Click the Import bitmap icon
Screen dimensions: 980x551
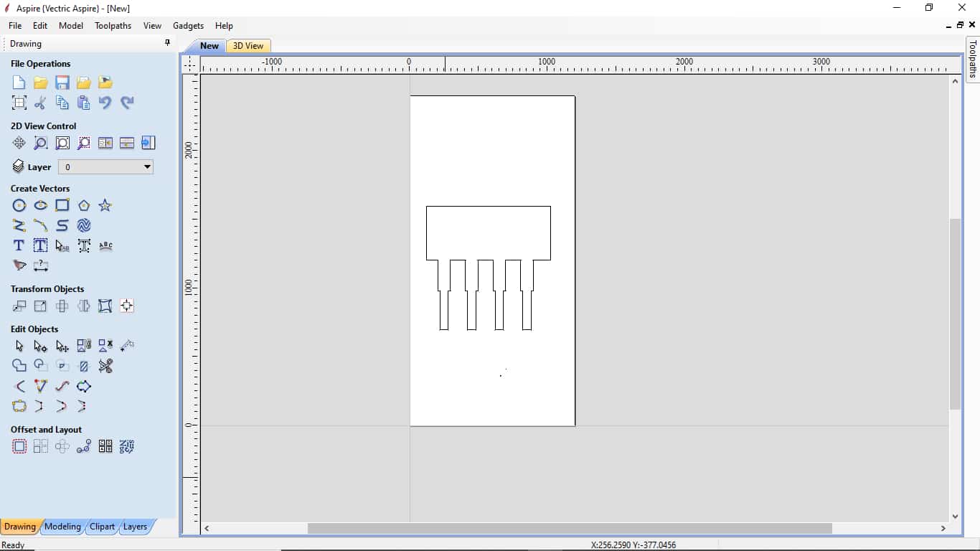105,83
